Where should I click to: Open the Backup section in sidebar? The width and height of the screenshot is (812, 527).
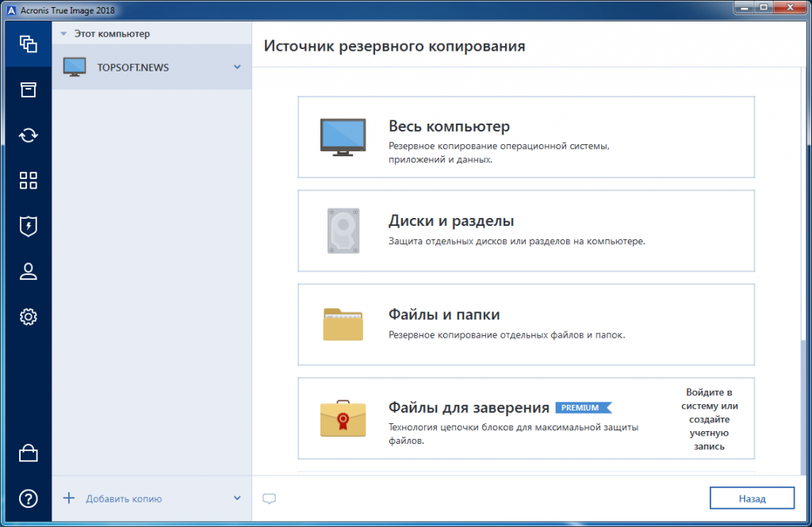click(x=29, y=44)
